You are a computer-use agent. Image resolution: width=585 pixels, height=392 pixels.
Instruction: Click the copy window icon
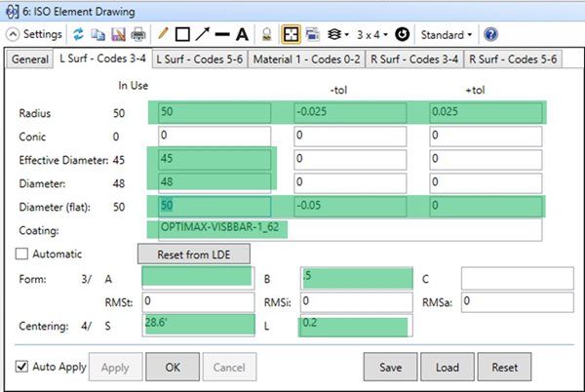coord(98,34)
